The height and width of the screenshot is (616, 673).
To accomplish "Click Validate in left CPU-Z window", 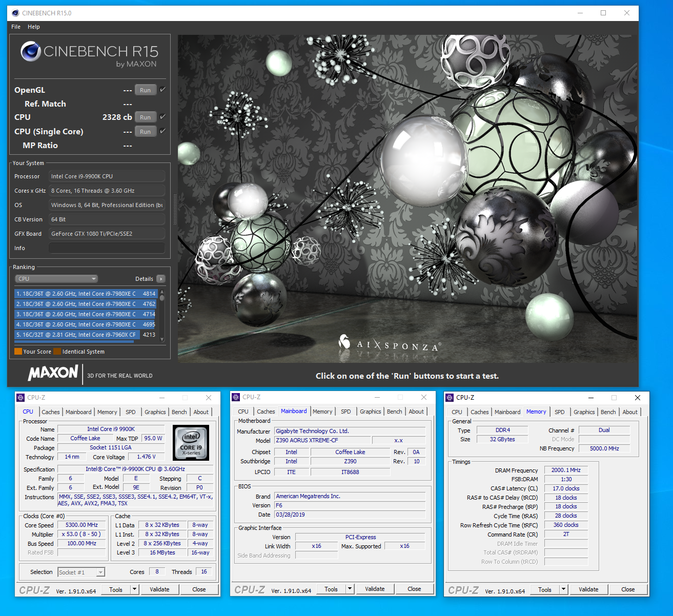I will pyautogui.click(x=159, y=589).
